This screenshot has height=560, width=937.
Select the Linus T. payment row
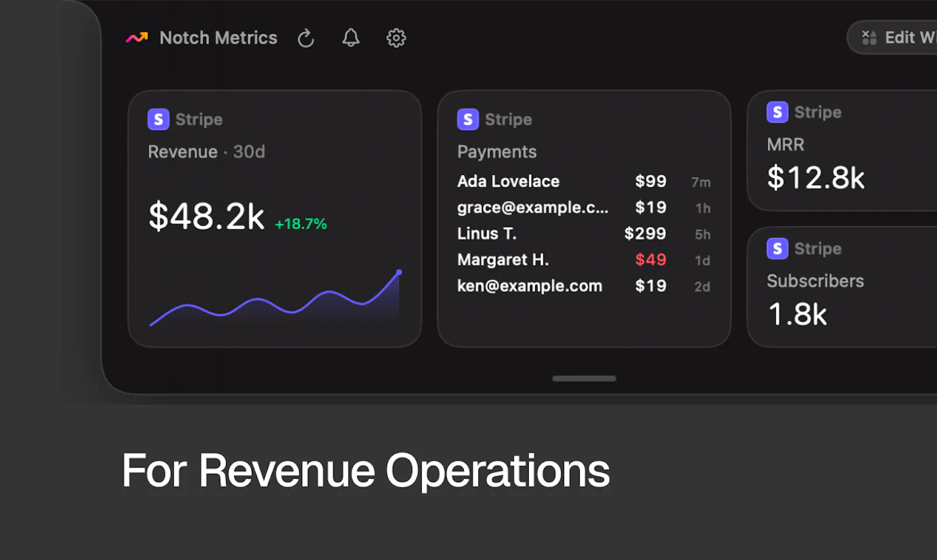point(584,234)
